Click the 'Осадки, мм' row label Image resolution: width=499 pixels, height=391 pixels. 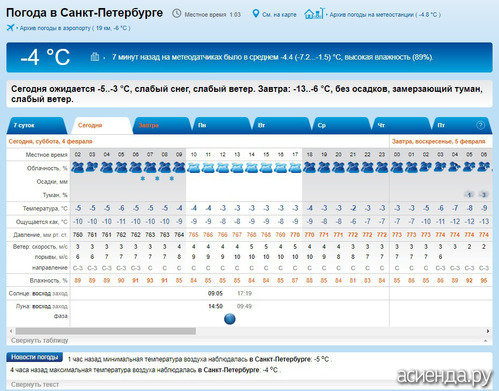point(52,182)
